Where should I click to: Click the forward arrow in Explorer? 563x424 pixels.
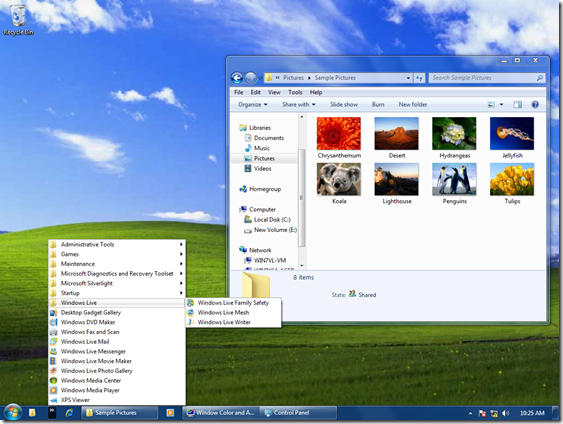click(251, 78)
